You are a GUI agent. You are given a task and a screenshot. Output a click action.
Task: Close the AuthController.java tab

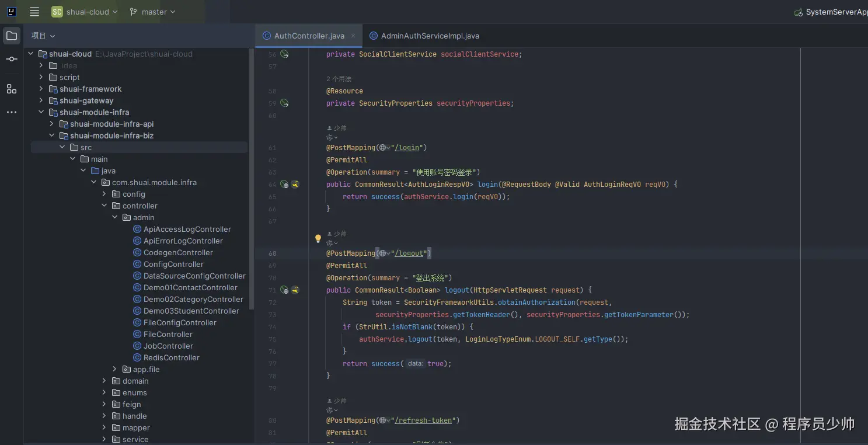pyautogui.click(x=353, y=36)
